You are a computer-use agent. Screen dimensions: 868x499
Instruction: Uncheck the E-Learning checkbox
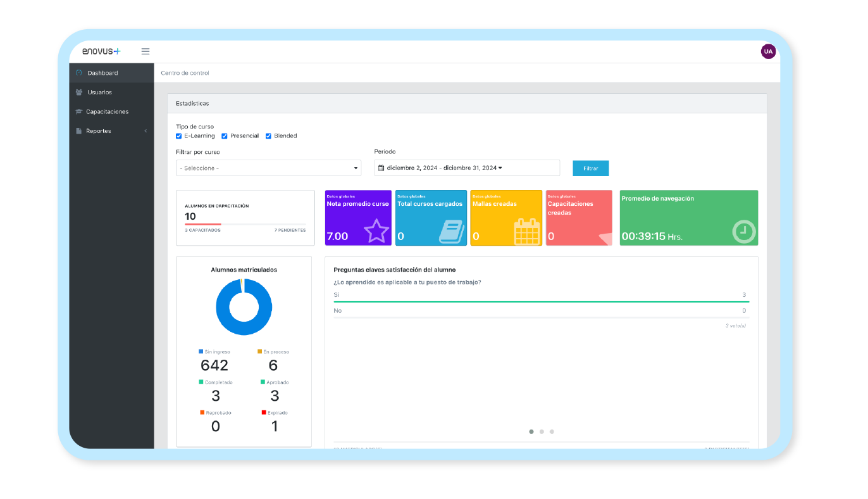pos(179,136)
